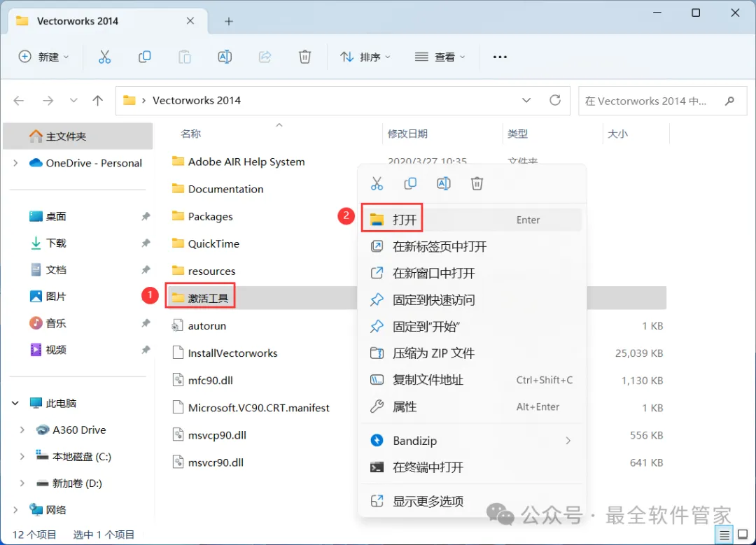Screen dimensions: 756x545
Task: Go back with the left arrow
Action: point(19,100)
